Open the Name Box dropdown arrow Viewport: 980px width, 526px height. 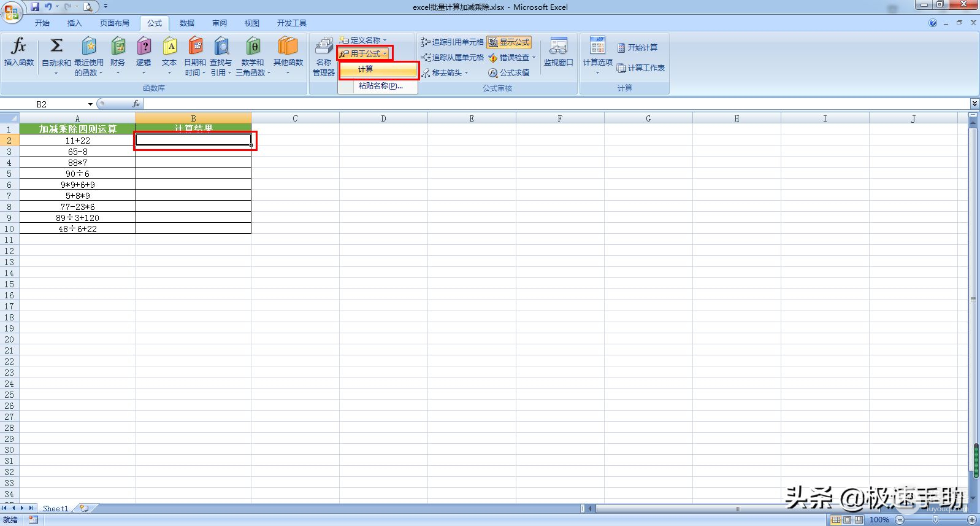(90, 104)
